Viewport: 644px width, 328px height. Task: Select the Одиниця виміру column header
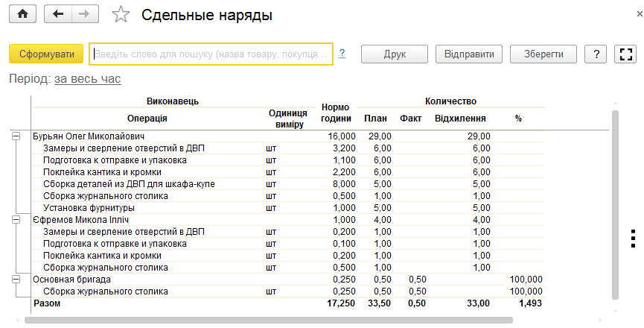tap(288, 119)
